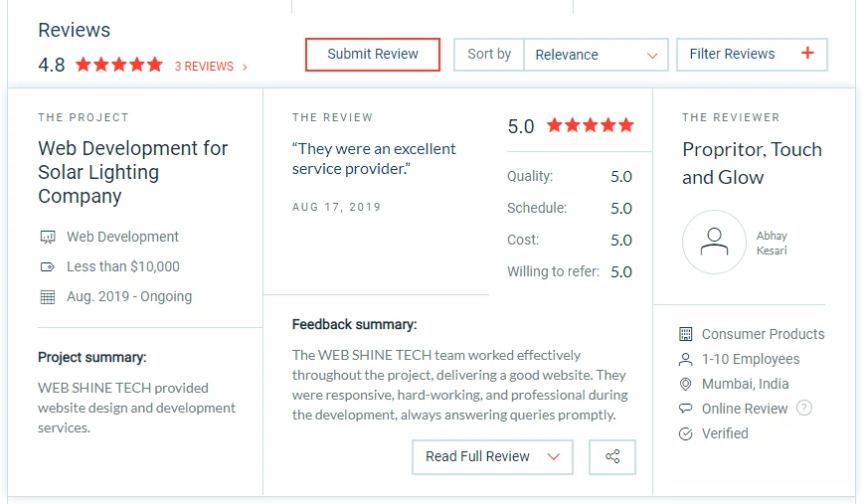Click the Verified checkmark icon
The image size is (864, 504).
tap(685, 433)
